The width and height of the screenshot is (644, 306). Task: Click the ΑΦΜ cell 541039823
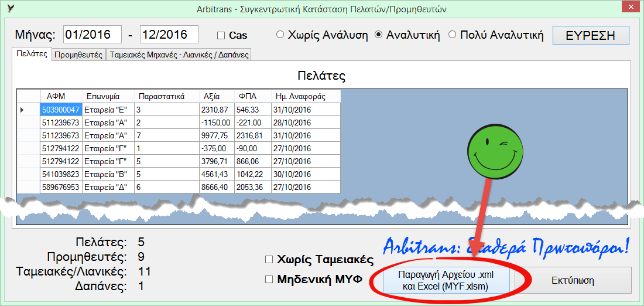pos(61,174)
